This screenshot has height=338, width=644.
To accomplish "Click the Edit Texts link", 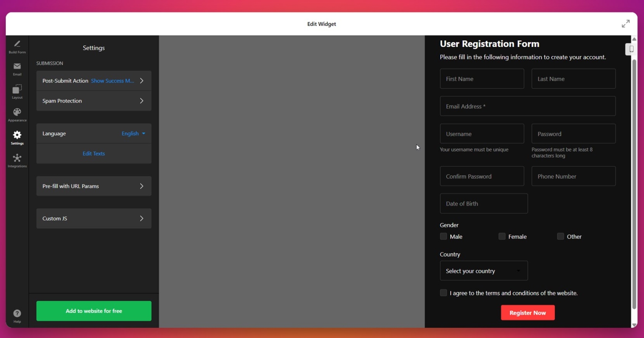I will coord(93,153).
